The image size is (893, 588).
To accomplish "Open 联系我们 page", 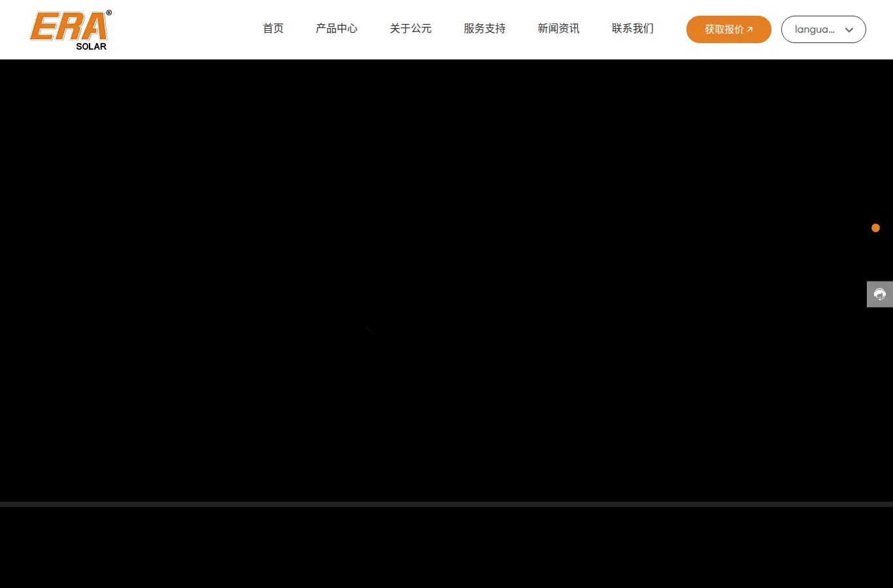I will click(633, 29).
